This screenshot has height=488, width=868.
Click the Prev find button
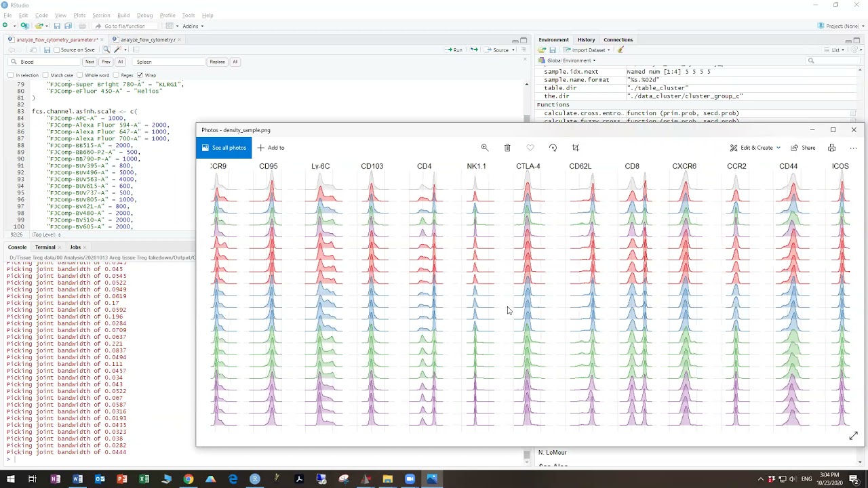tap(106, 62)
